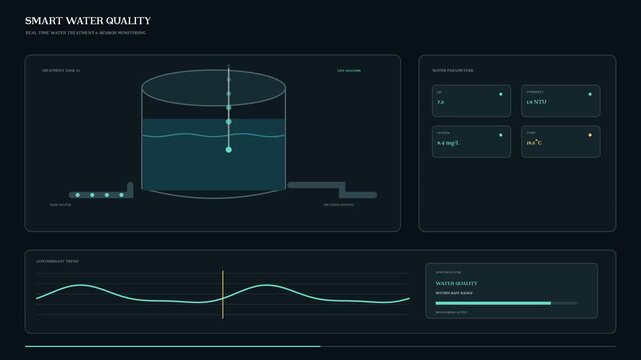Click the TREATMENT TANK label

point(61,70)
